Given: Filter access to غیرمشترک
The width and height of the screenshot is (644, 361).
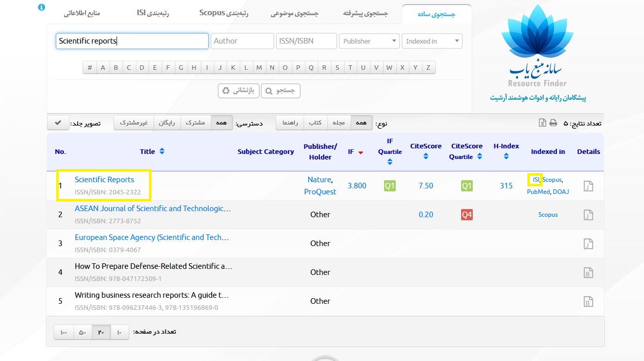Looking at the screenshot, I should coord(134,123).
